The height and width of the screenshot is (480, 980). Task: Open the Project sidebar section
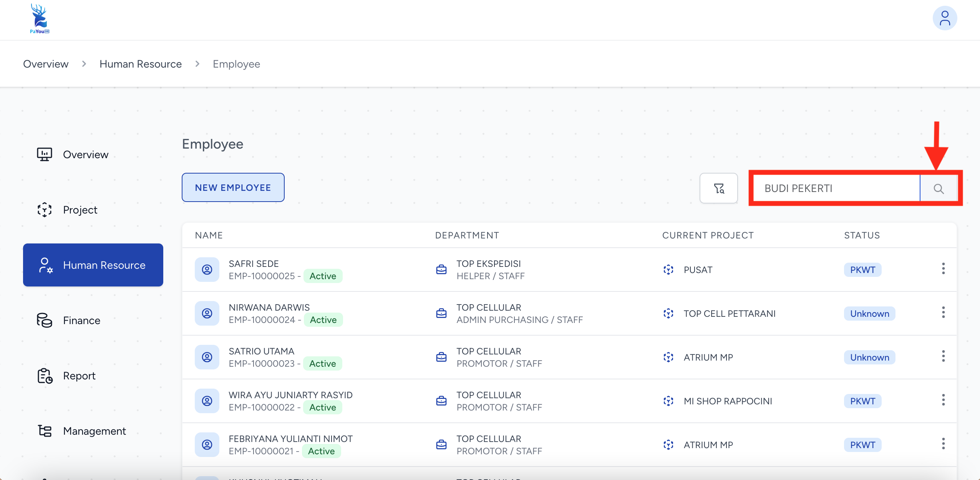pos(80,210)
